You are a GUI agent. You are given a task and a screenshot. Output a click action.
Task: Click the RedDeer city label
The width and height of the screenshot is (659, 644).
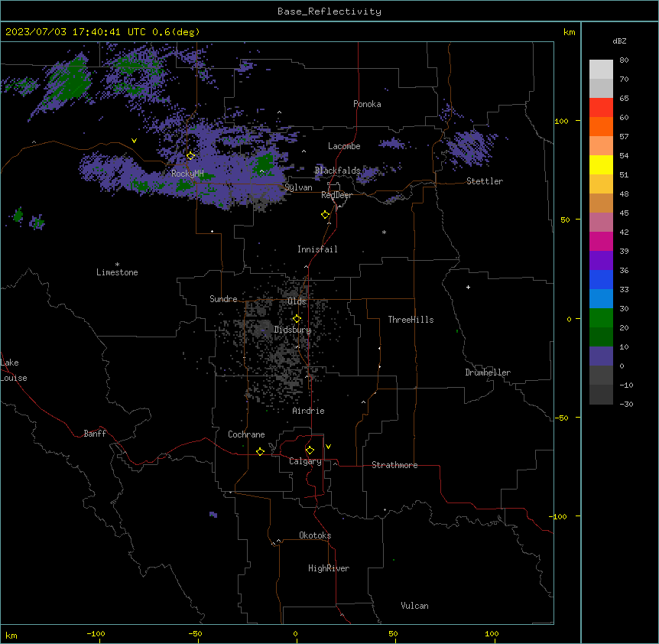(x=336, y=195)
